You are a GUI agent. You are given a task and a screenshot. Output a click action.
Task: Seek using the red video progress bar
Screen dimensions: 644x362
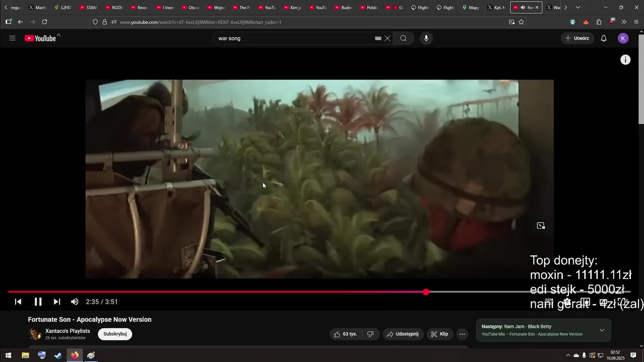point(319,292)
